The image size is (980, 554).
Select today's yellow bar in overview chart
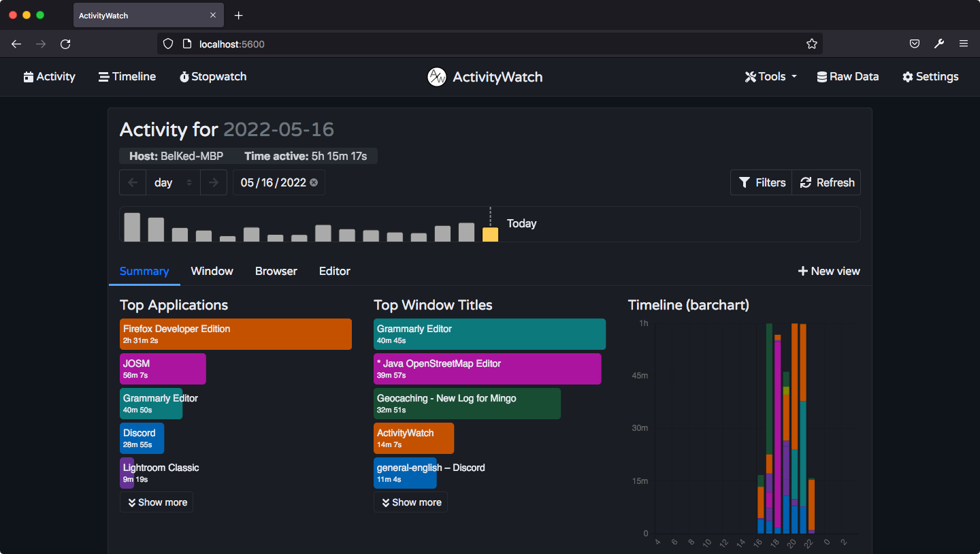[x=490, y=235]
